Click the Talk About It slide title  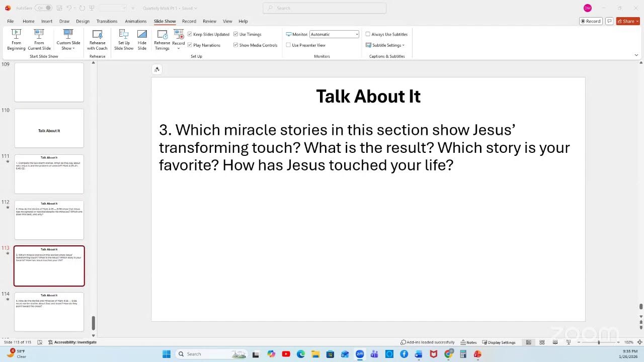click(x=368, y=97)
